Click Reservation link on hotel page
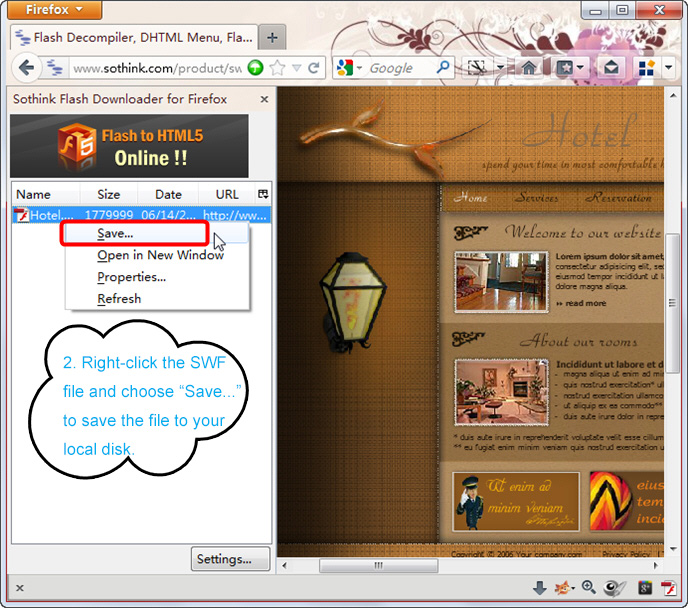Image resolution: width=688 pixels, height=608 pixels. [619, 198]
